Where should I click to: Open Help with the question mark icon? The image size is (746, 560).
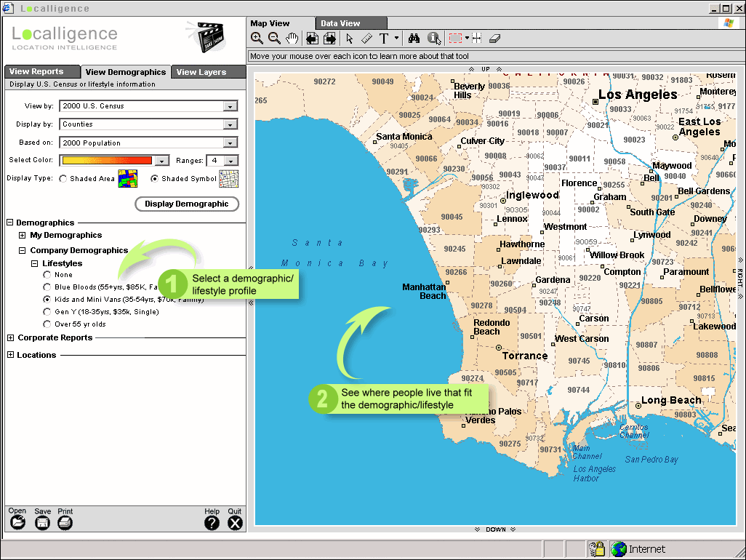pos(212,523)
